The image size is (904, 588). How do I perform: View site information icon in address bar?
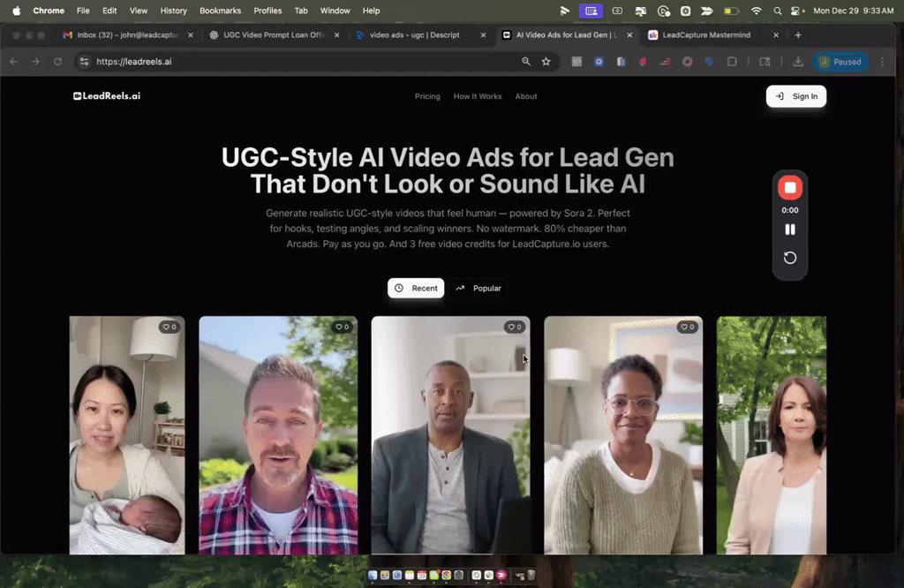pos(84,62)
